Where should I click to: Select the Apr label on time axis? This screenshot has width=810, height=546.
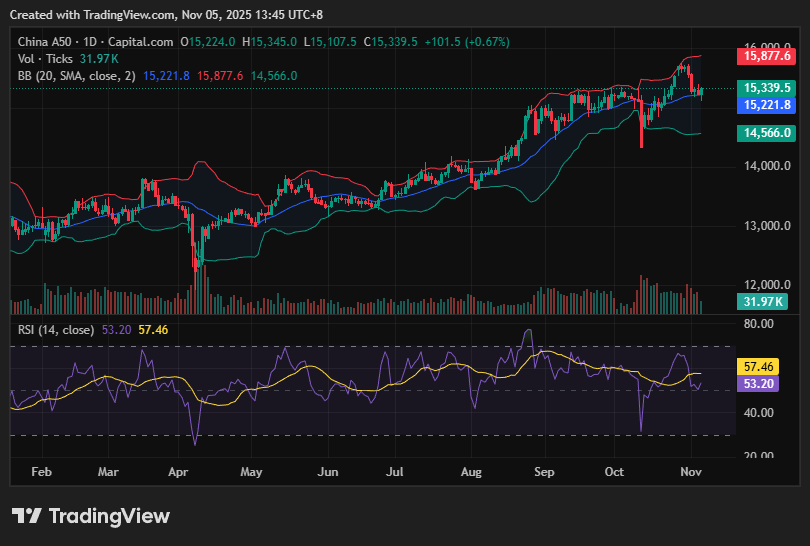coord(179,470)
